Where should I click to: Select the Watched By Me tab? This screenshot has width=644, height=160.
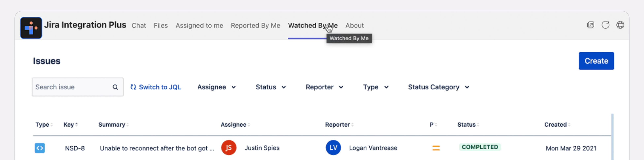tap(313, 26)
